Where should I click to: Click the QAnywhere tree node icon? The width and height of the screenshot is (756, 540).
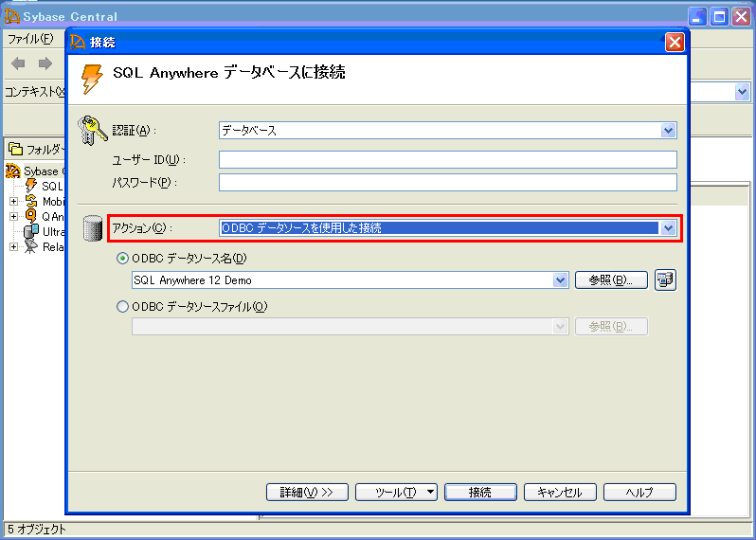30,217
